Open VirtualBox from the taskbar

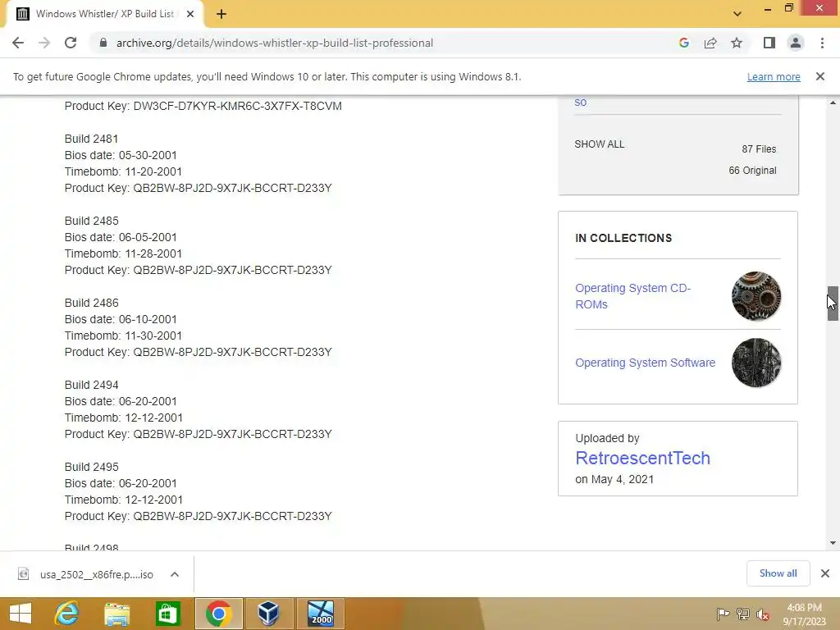268,614
